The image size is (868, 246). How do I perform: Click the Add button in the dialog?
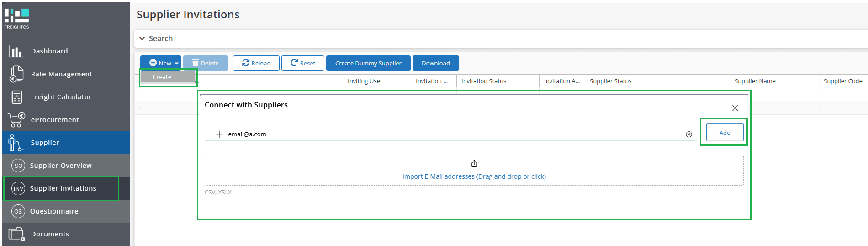725,133
